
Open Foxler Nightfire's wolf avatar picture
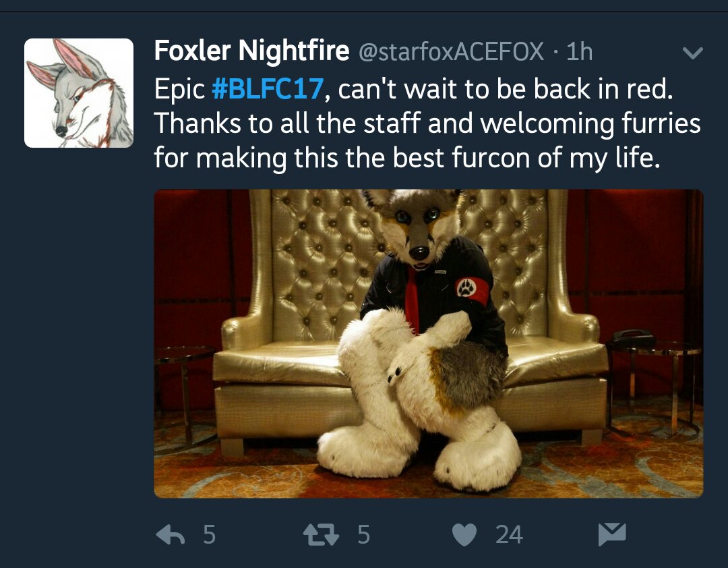point(79,93)
